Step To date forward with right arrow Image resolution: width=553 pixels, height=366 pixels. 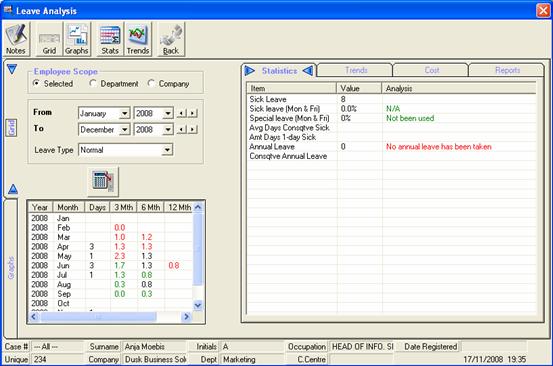pos(193,130)
